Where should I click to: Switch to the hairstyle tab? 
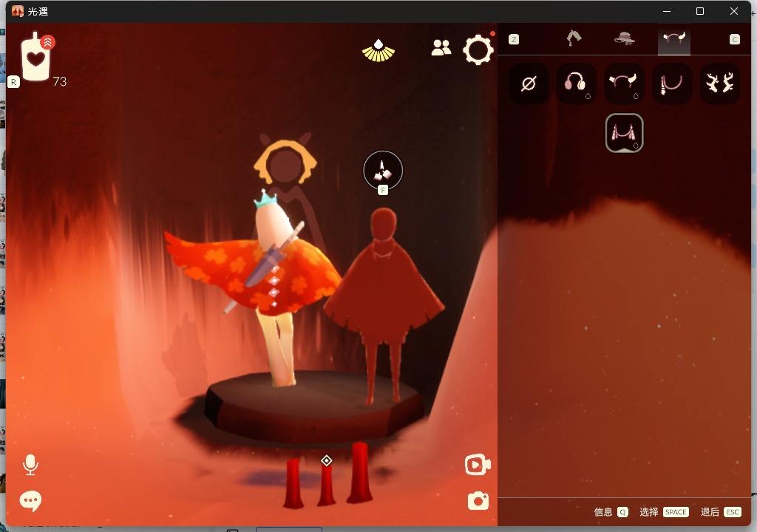[x=574, y=38]
